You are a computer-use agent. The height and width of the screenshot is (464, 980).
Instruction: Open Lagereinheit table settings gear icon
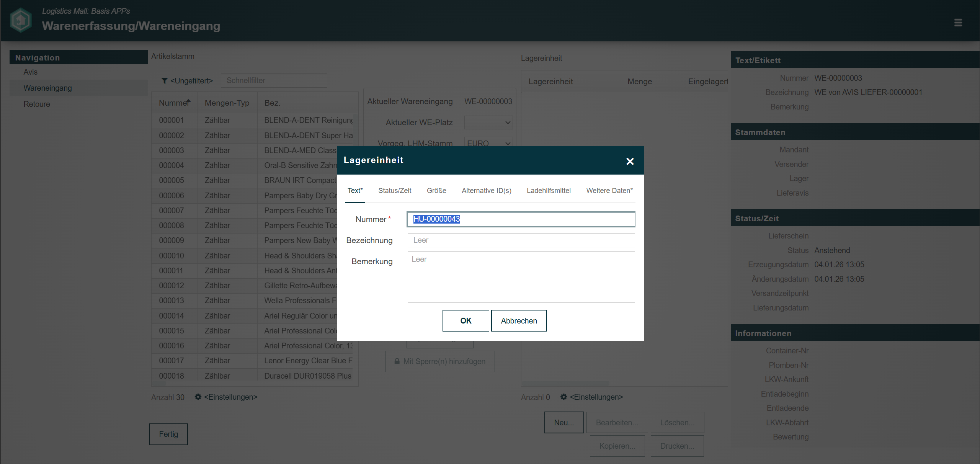click(x=563, y=397)
